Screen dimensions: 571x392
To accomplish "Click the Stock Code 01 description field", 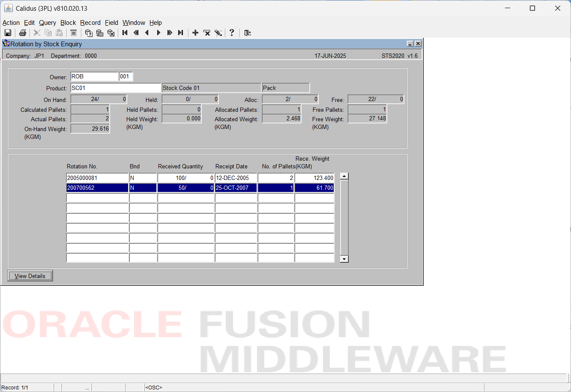I will (211, 88).
